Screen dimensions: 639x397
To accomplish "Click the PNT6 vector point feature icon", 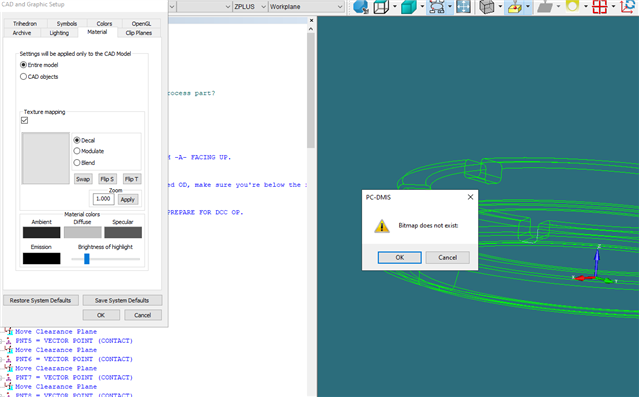I will click(x=8, y=359).
